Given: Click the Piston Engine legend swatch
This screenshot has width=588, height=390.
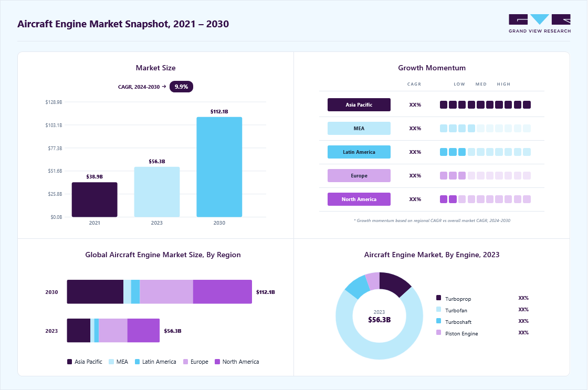Looking at the screenshot, I should coord(439,333).
